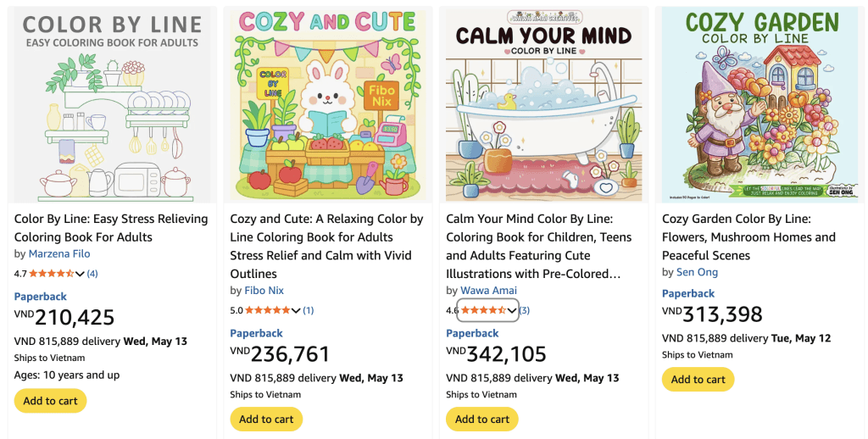View the Calm Your Mind cover image
The width and height of the screenshot is (868, 439).
point(543,104)
